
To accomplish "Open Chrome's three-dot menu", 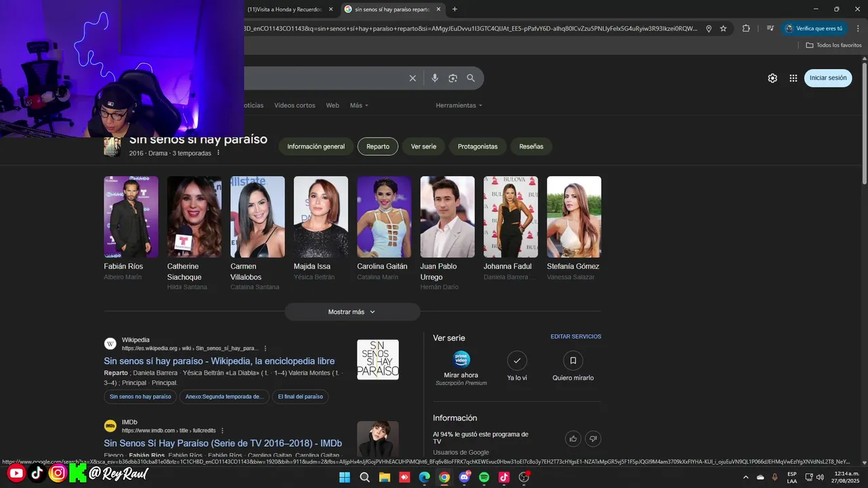I will coord(858,28).
